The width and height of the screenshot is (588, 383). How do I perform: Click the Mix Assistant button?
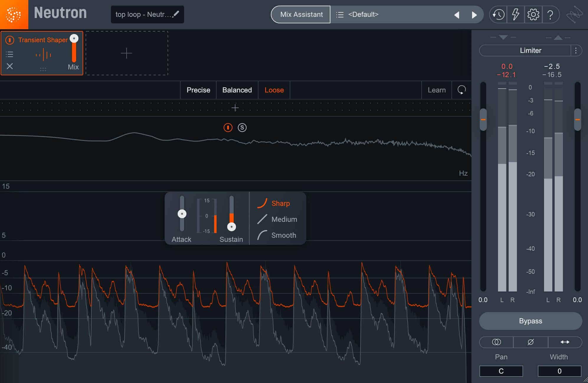[301, 14]
